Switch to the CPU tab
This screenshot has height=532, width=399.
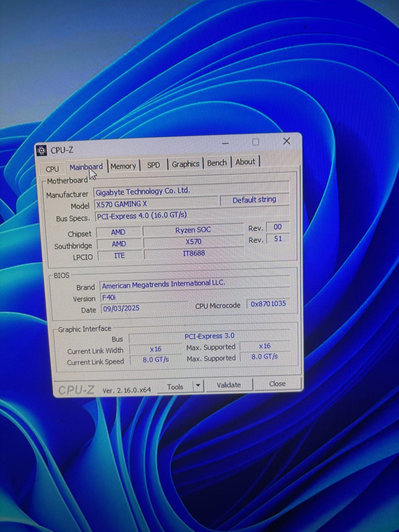click(52, 169)
